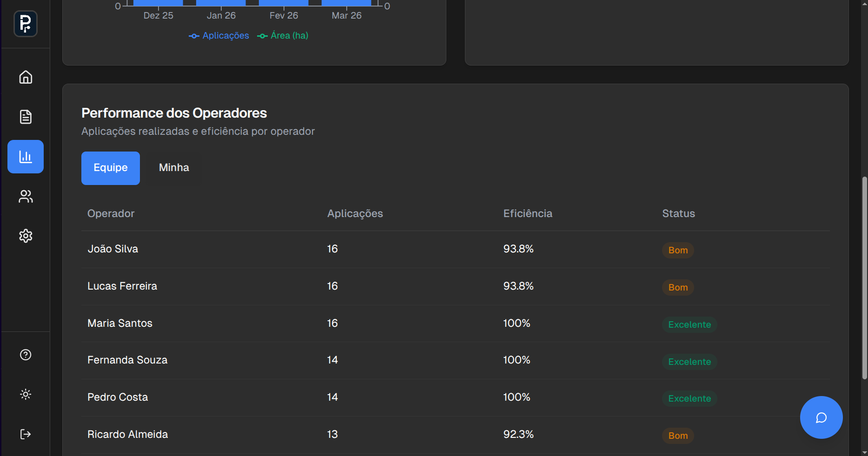Open the chat support bubble
The width and height of the screenshot is (868, 456).
(821, 417)
